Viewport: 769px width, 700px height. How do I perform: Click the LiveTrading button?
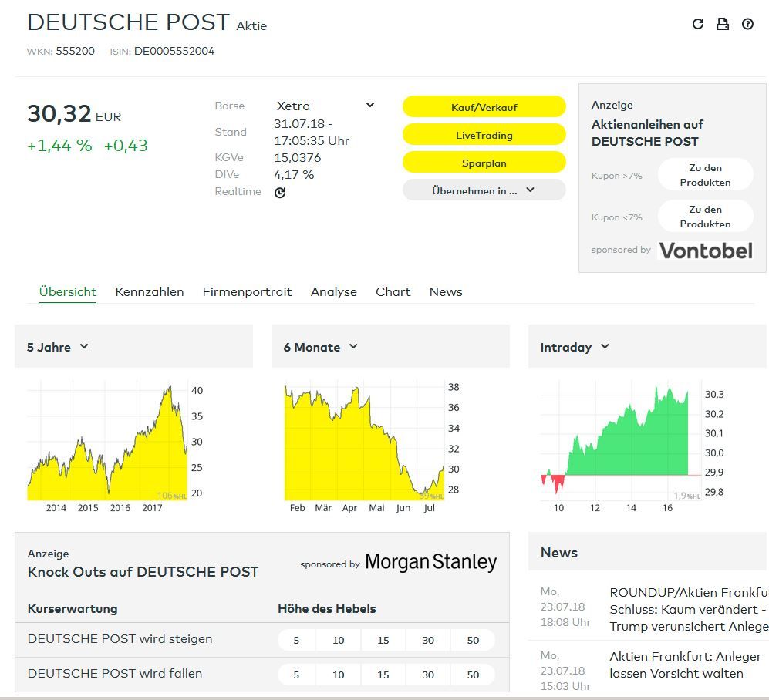(x=484, y=135)
